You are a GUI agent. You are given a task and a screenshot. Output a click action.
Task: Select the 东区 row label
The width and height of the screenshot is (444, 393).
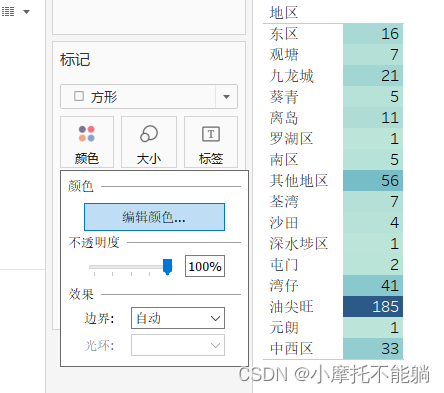284,34
